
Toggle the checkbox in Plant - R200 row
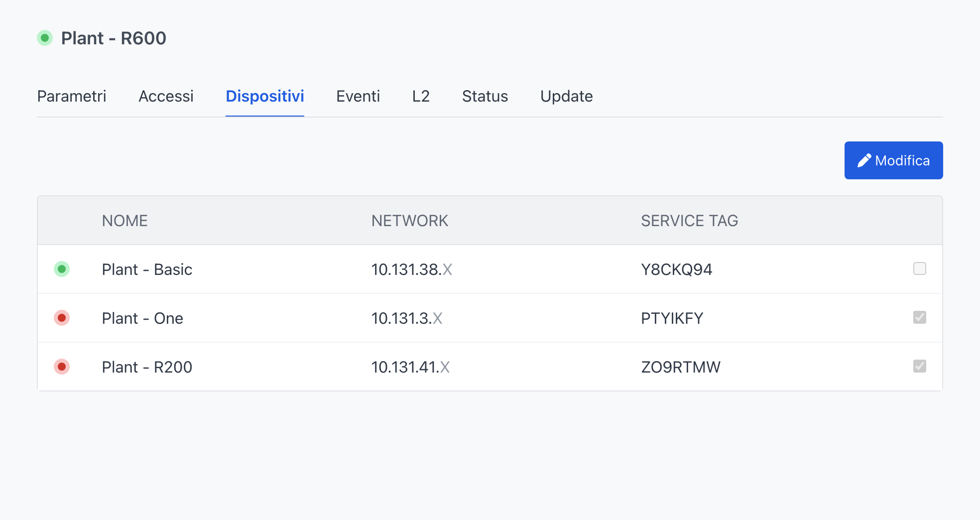(x=919, y=366)
